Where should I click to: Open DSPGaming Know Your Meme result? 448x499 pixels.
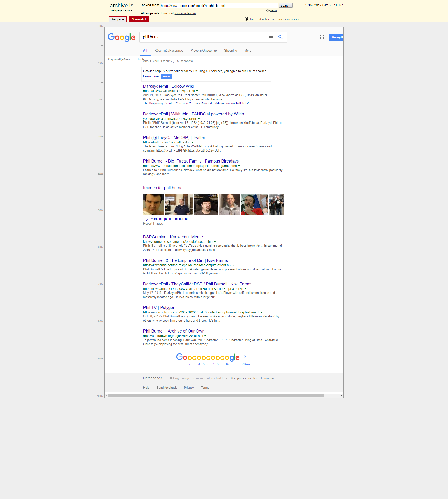click(173, 237)
